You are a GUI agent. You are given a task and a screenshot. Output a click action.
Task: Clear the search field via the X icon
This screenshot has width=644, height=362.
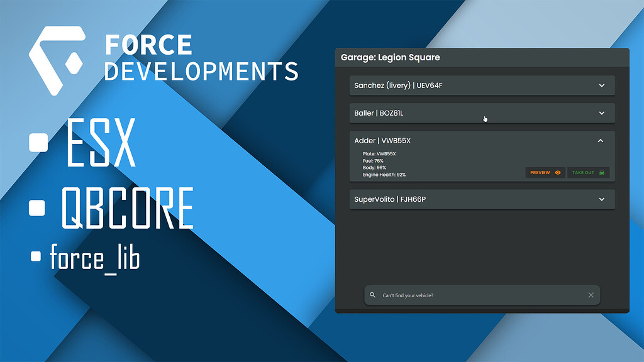(x=591, y=294)
